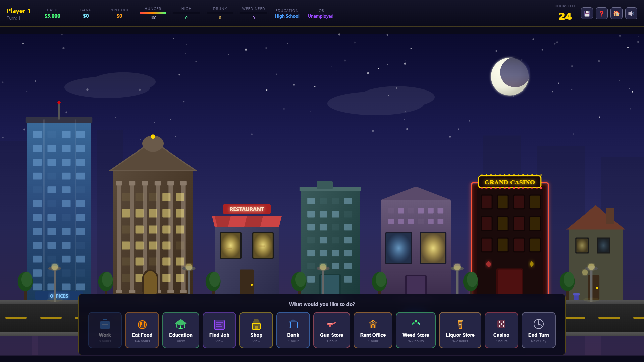The image size is (644, 362).
Task: Choose the Casino dice action
Action: click(501, 330)
